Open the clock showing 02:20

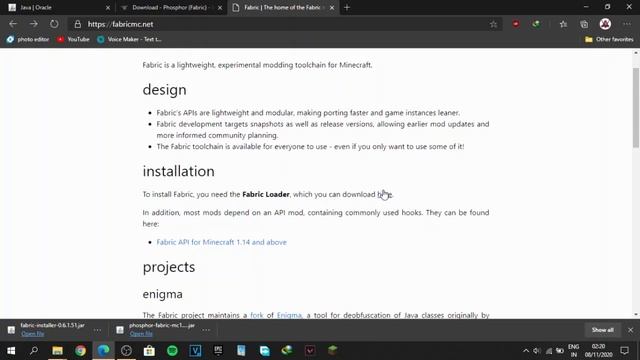[x=598, y=351]
